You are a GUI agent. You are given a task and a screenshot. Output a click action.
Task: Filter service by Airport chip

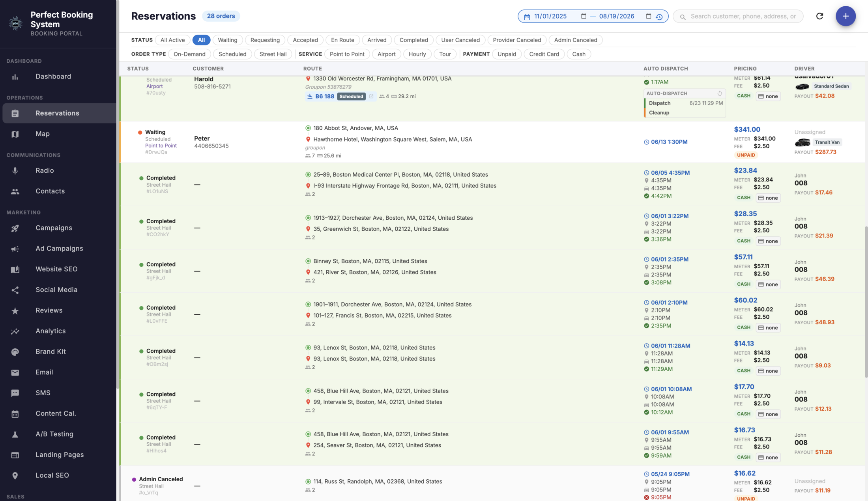(x=386, y=54)
